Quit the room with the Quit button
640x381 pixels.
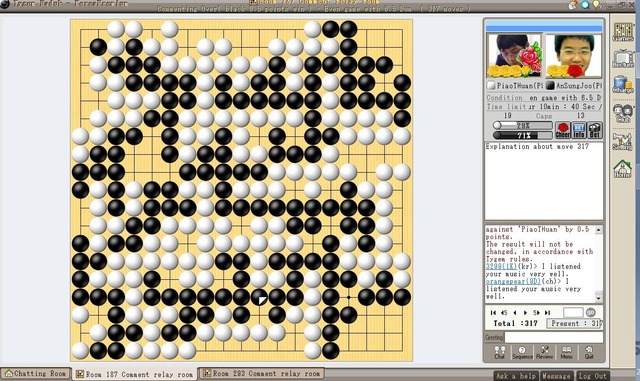click(589, 352)
